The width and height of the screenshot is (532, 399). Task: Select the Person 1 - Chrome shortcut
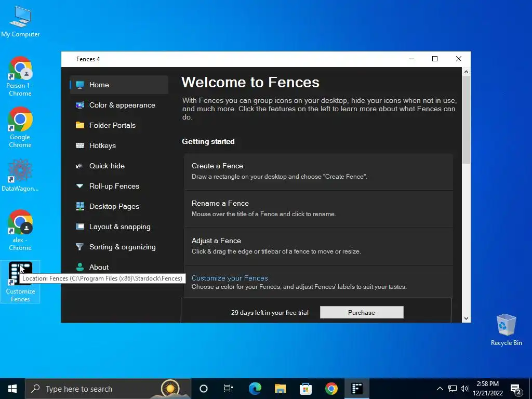point(20,77)
